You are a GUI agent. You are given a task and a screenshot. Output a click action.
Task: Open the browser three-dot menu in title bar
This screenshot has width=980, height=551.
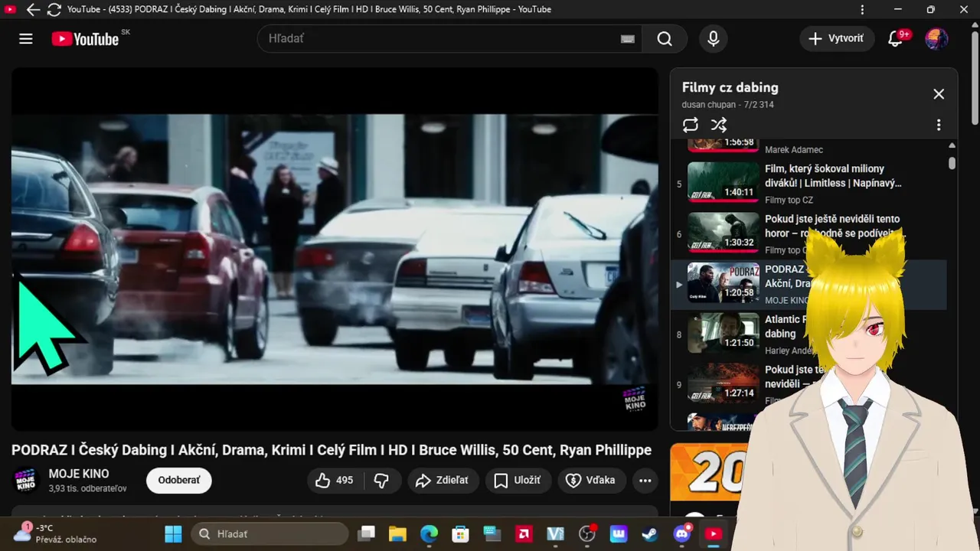coord(863,10)
